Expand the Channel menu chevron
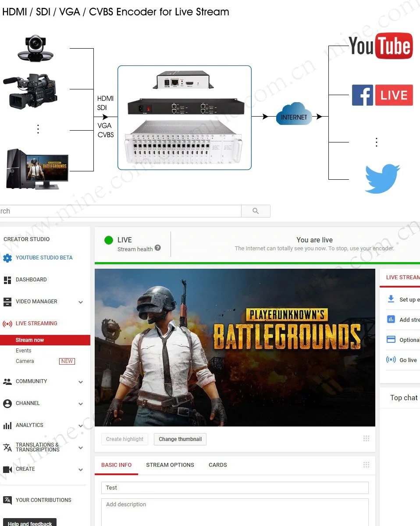 tap(81, 404)
